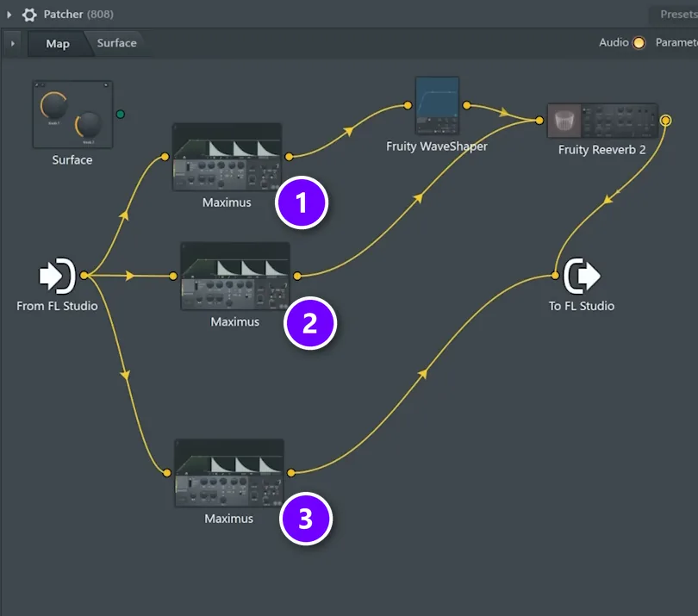698x616 pixels.
Task: Click input port of Maximus feeding To FL Studio
Action: 167,473
